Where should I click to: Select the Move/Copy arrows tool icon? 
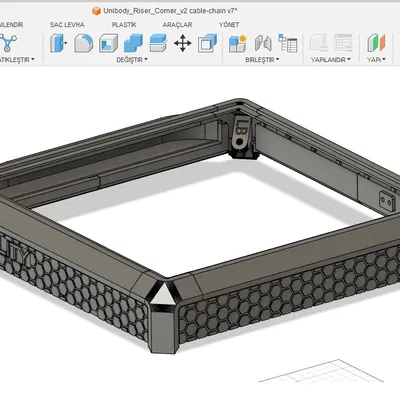pyautogui.click(x=183, y=43)
